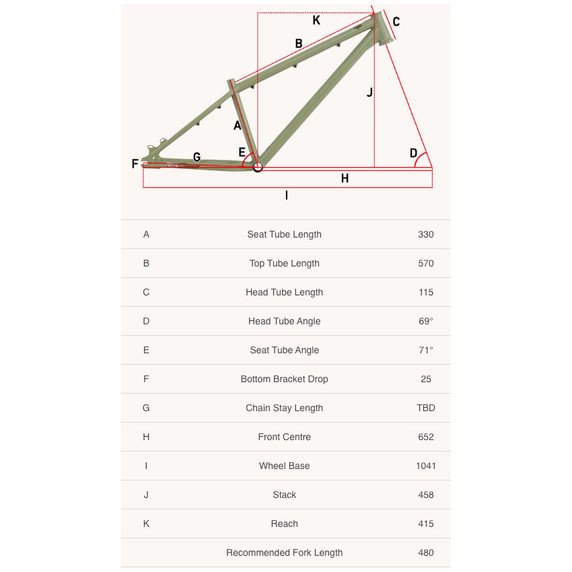
Task: Select the Bottom Bracket Drop row
Action: tap(286, 379)
